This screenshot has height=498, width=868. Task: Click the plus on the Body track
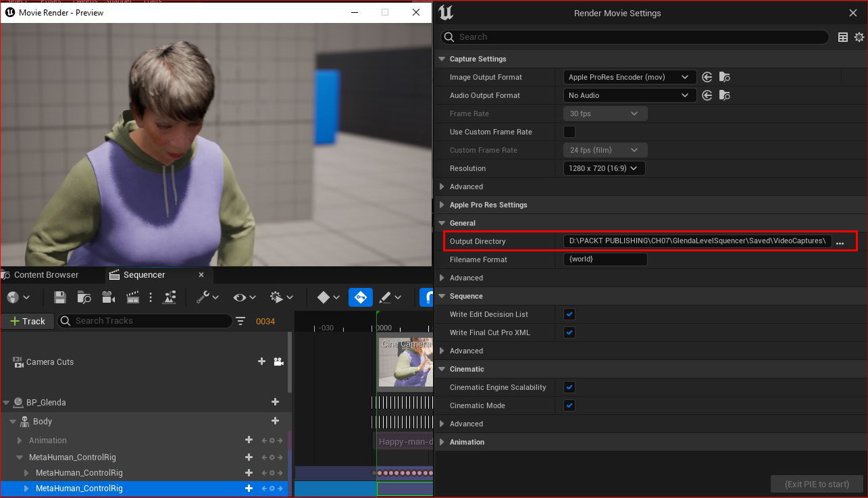click(x=275, y=421)
